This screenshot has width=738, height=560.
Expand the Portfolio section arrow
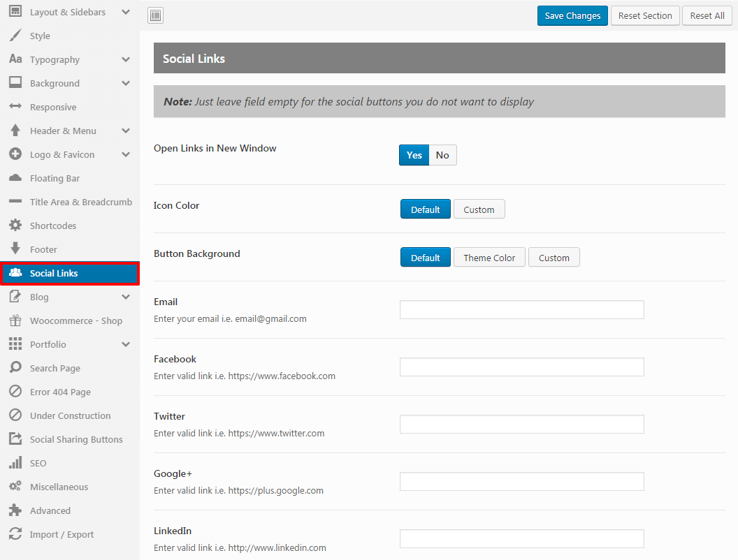point(126,344)
